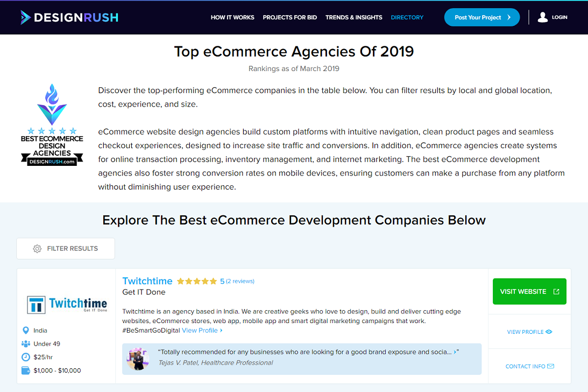The image size is (588, 392).
Task: Click the 'Rankings as of March 2019' text
Action: 294,69
